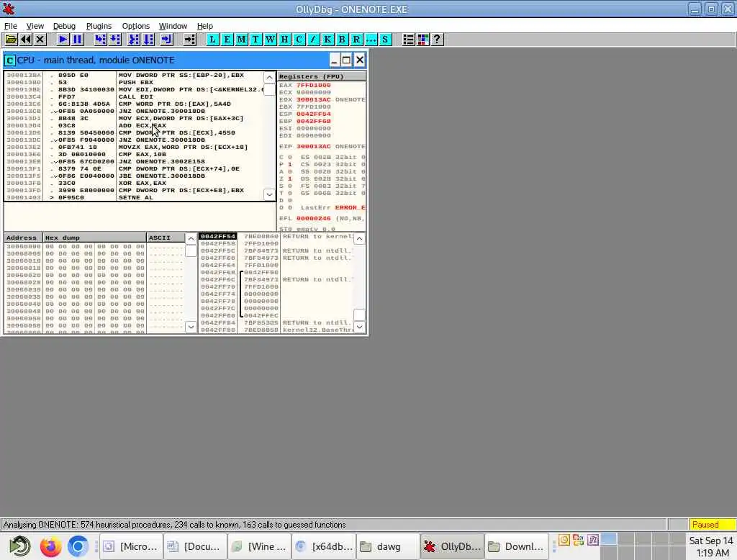Viewport: 737px width, 560px height.
Task: Open Windows list with W button
Action: coord(270,40)
